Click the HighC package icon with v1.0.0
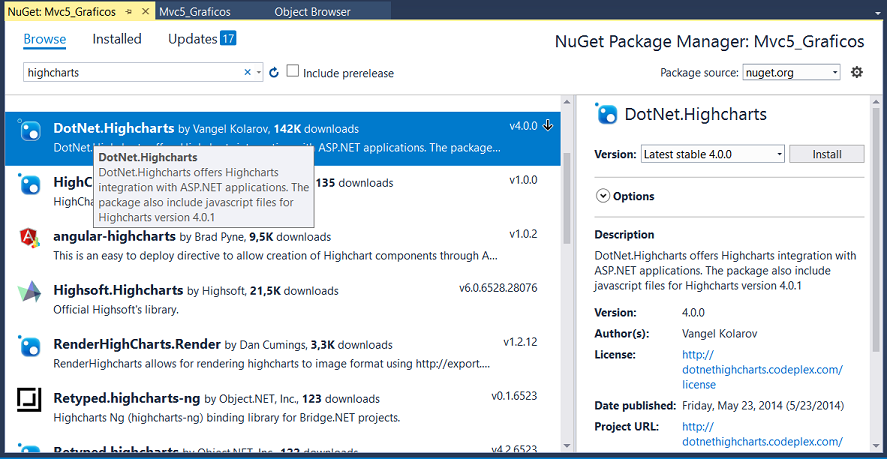This screenshot has width=887, height=459. tap(29, 185)
